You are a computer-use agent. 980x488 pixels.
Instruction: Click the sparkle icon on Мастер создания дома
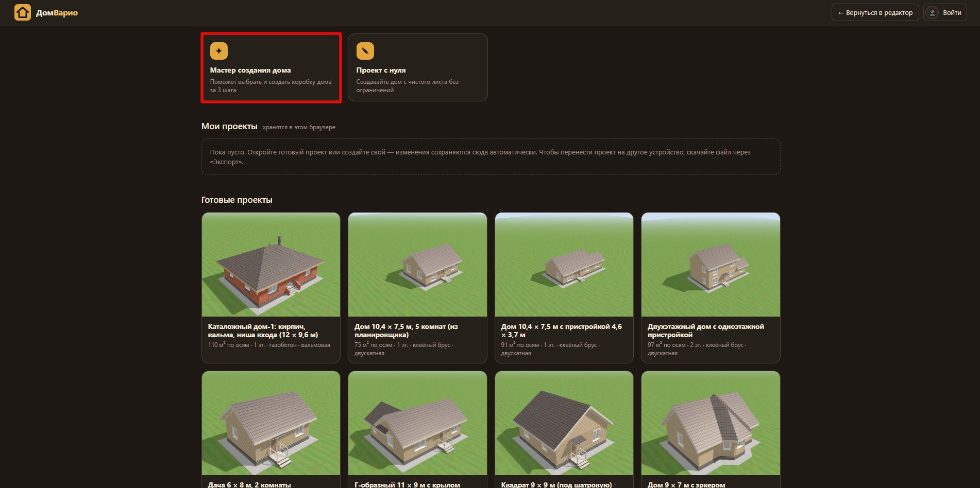(219, 51)
